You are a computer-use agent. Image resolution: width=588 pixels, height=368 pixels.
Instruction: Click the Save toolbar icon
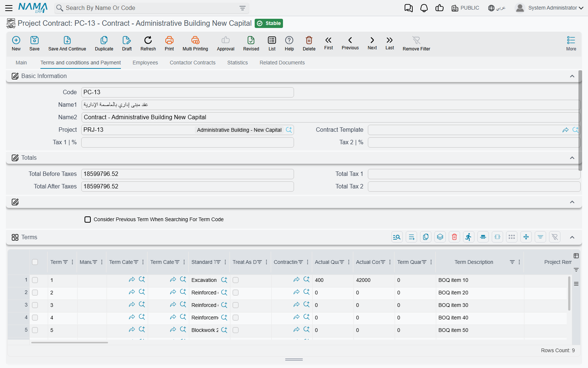point(35,40)
